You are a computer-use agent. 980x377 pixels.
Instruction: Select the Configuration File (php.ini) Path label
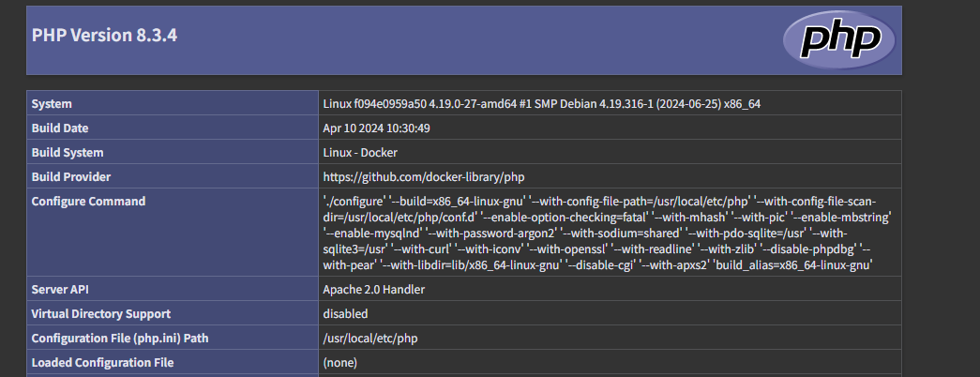(x=120, y=339)
